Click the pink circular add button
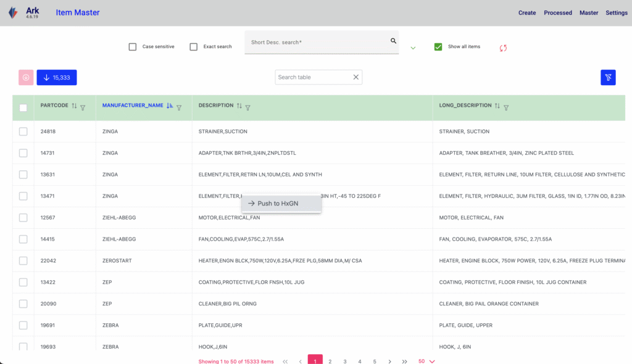Viewport: 632px width, 364px height. click(26, 77)
